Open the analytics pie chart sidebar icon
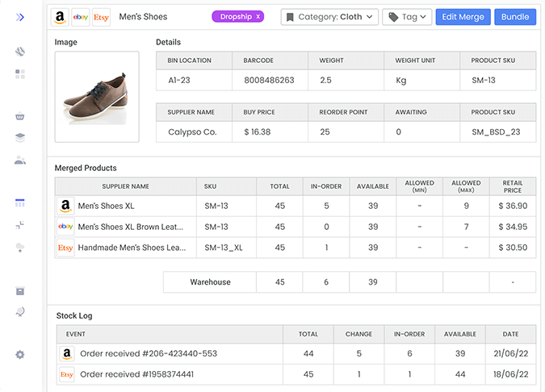This screenshot has width=545, height=392. click(20, 52)
